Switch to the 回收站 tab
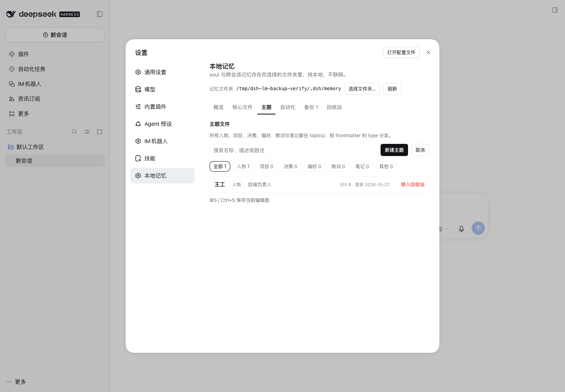Screen dimensions: 565x392 [334, 107]
